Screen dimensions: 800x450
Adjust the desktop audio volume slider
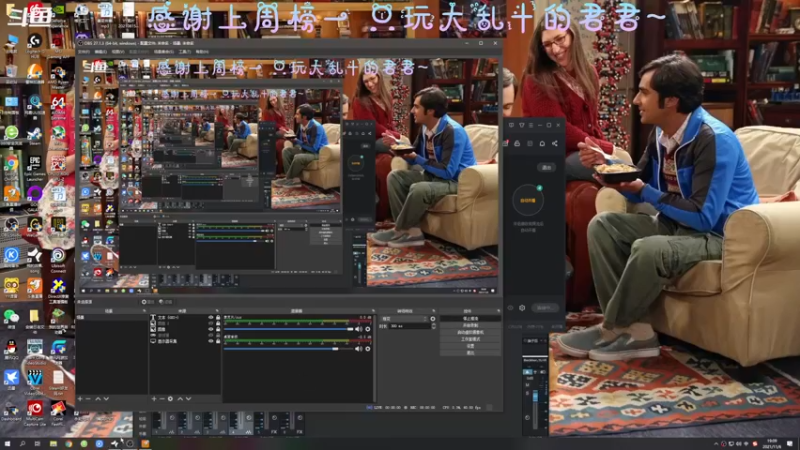pos(288,349)
